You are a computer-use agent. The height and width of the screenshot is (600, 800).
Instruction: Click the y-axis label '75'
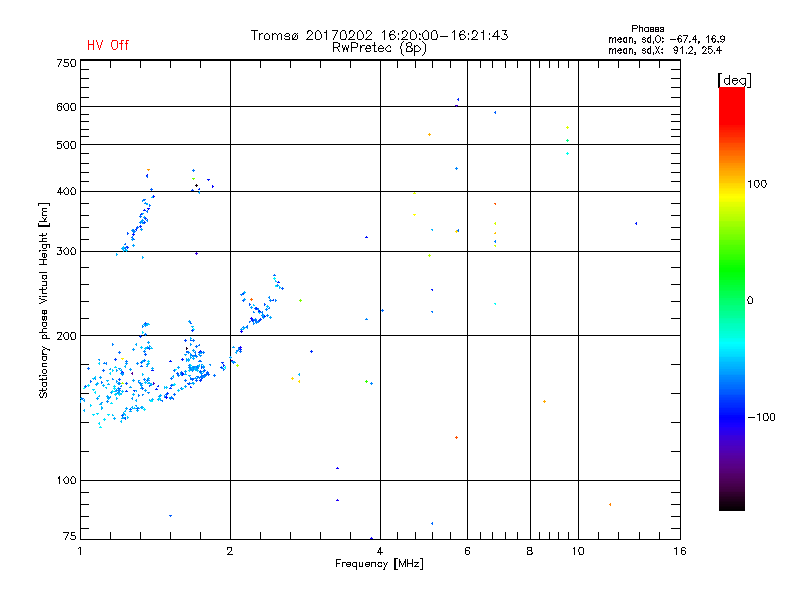point(69,536)
